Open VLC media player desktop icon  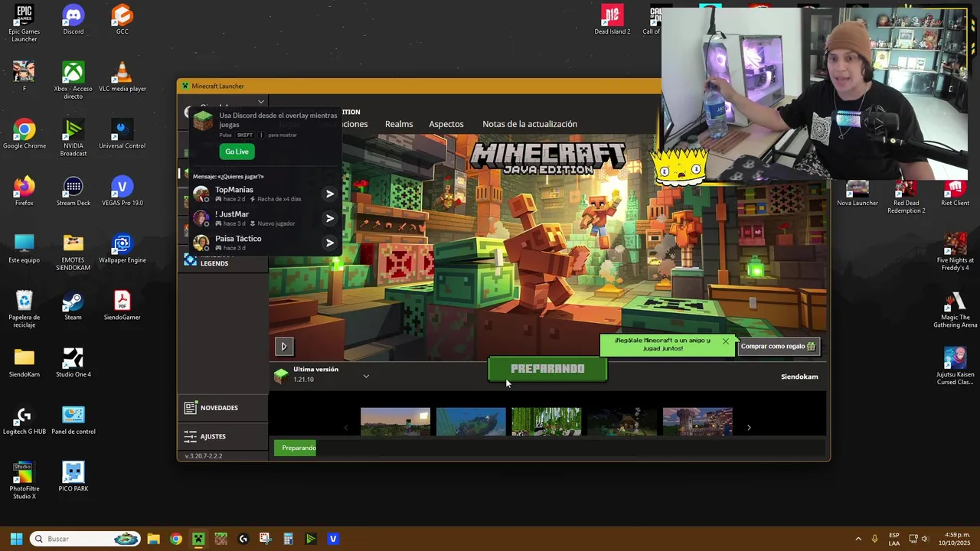122,77
